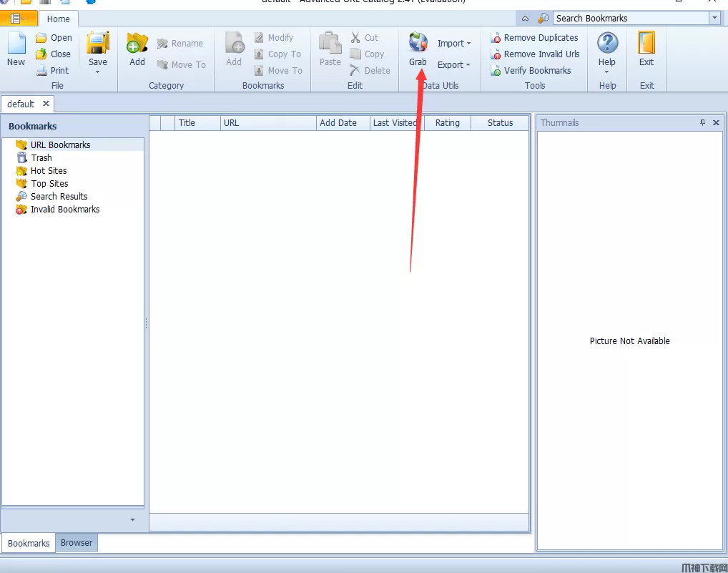This screenshot has width=728, height=573.
Task: Sort by Title column header
Action: (x=197, y=123)
